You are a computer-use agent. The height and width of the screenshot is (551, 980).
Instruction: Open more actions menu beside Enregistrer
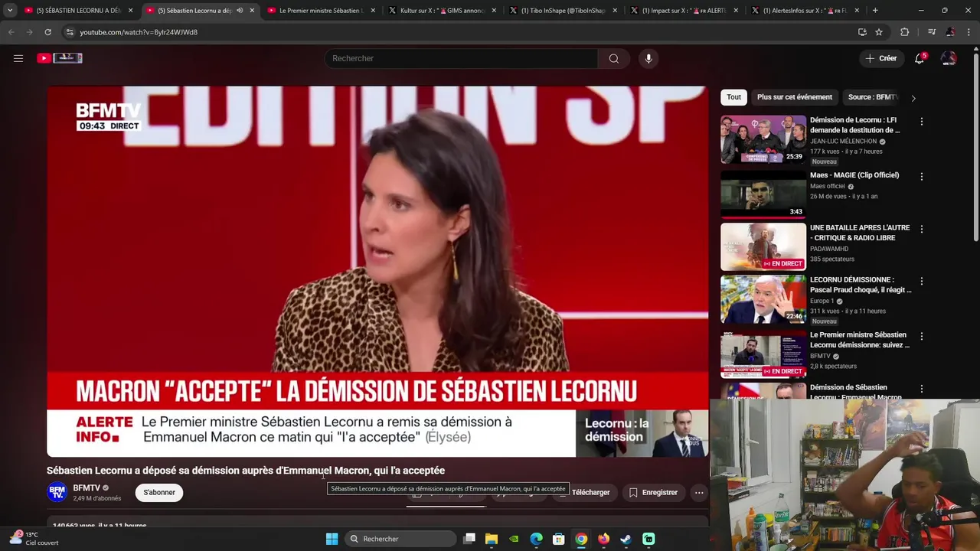tap(699, 493)
